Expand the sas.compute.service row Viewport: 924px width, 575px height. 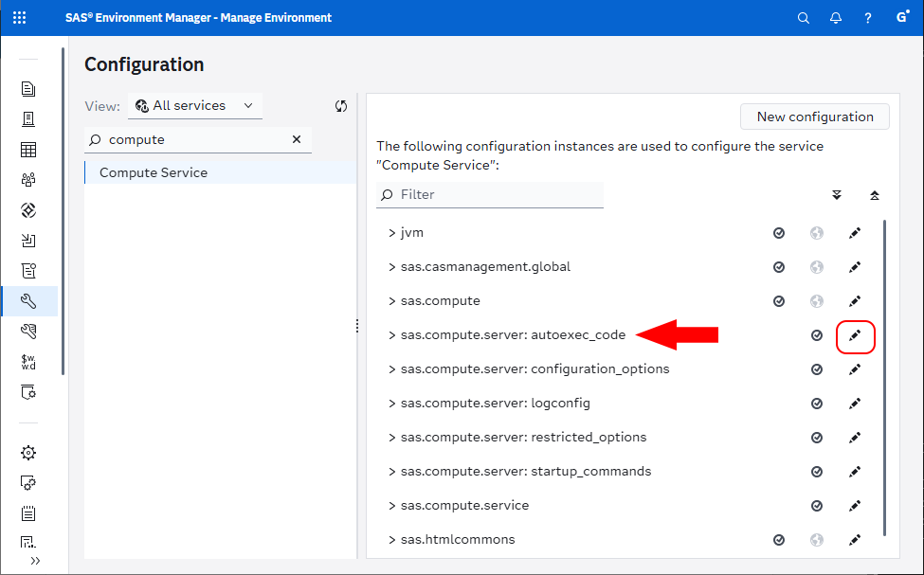pyautogui.click(x=392, y=506)
